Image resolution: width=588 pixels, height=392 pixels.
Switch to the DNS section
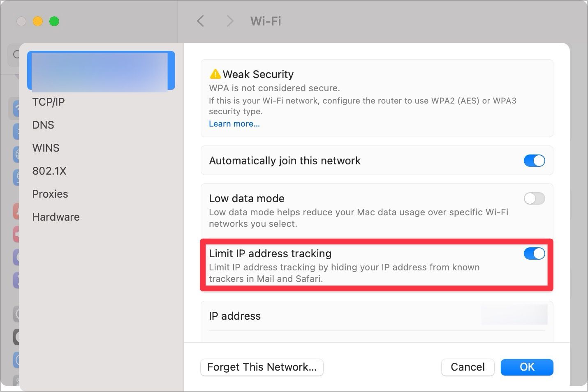43,125
